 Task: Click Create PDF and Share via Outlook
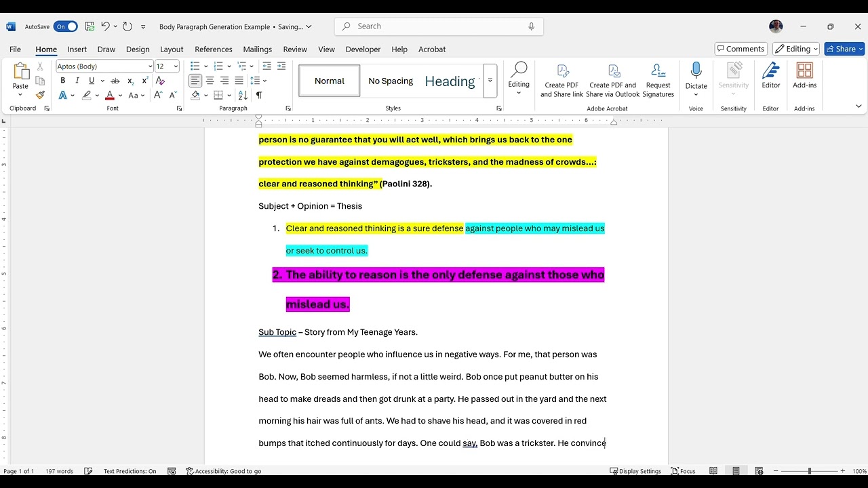[613, 80]
